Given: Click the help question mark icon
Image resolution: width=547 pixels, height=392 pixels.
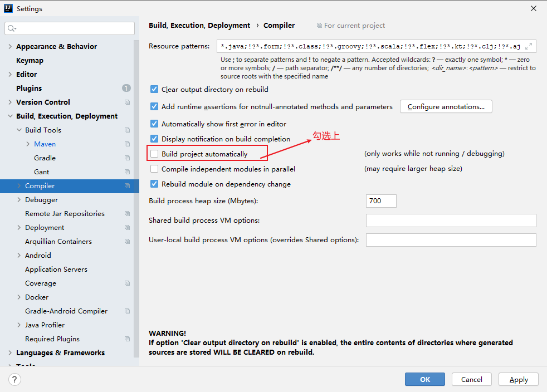Looking at the screenshot, I should (14, 379).
